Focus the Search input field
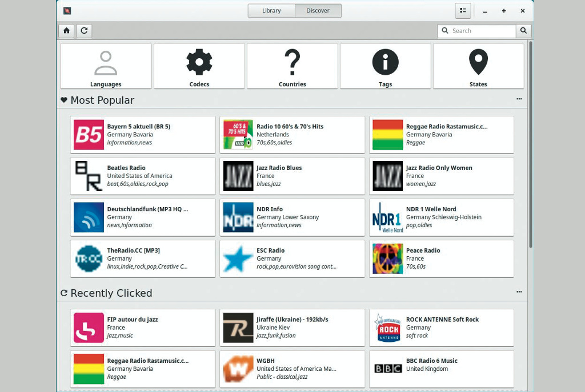The image size is (585, 392). tap(477, 31)
